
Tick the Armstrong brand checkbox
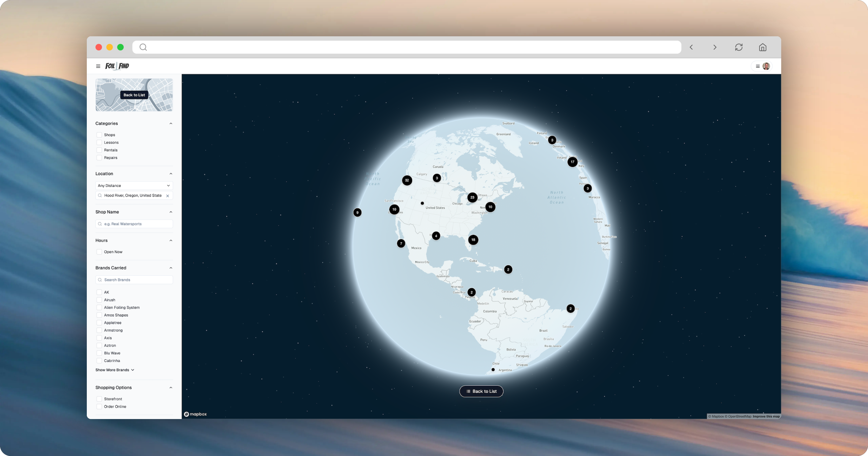pyautogui.click(x=99, y=330)
